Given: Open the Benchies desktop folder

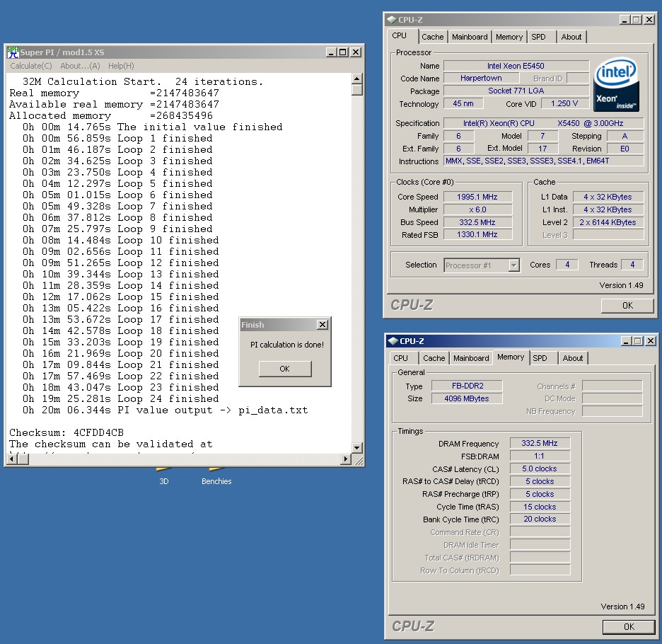Looking at the screenshot, I should (x=216, y=477).
